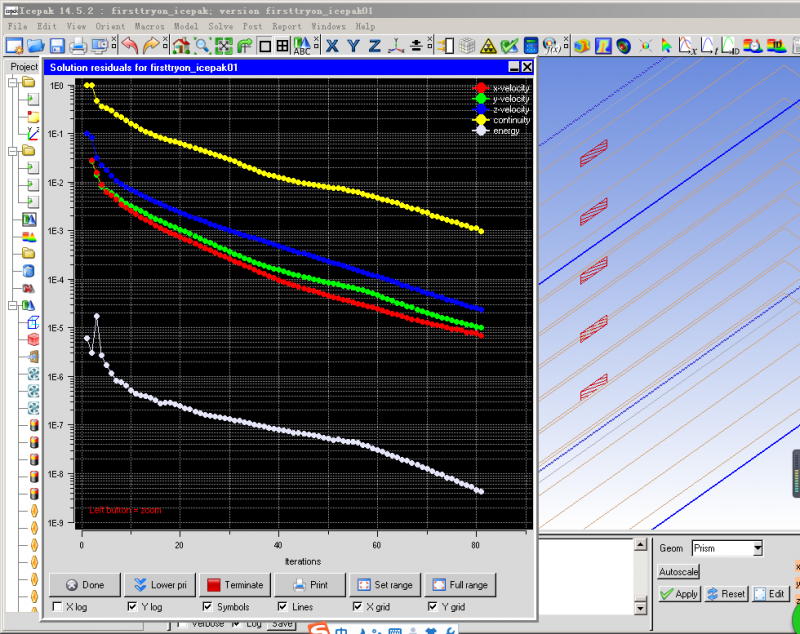Screen dimensions: 800x634
Task: Collapse the second folder node in project tree
Action: click(12, 151)
